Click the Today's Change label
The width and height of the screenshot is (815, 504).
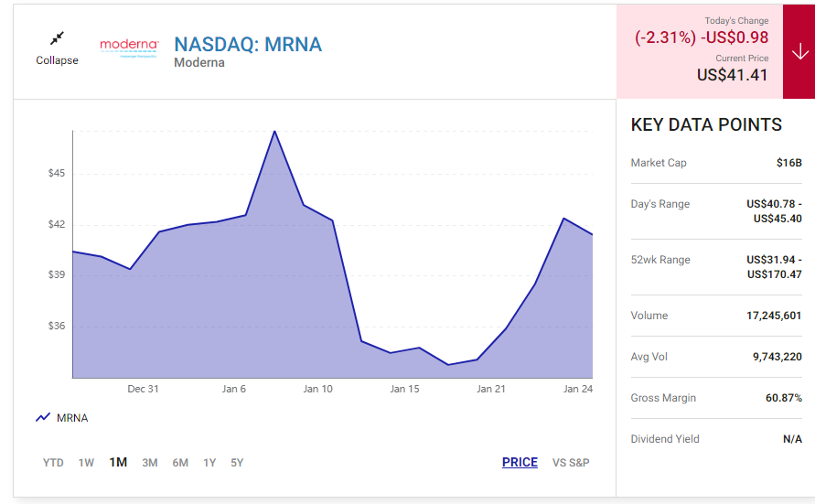pyautogui.click(x=736, y=21)
